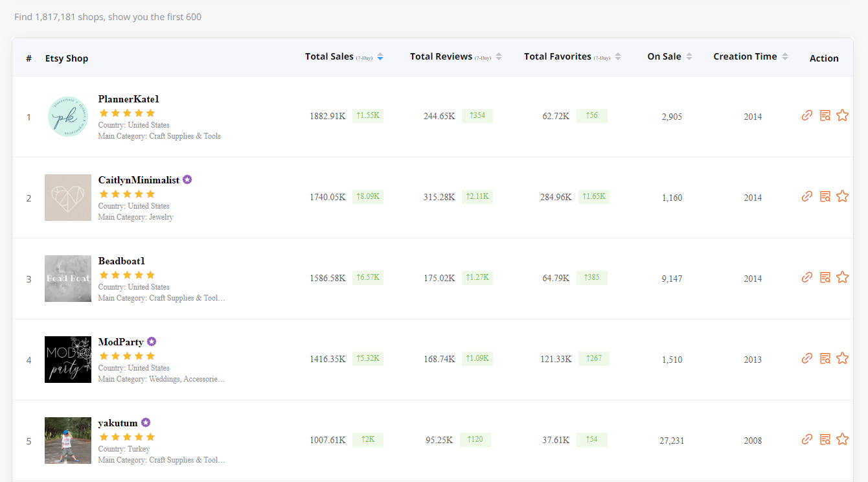Screen dimensions: 868x482
Task: Open listing analysis icon for yakutum
Action: (x=825, y=439)
